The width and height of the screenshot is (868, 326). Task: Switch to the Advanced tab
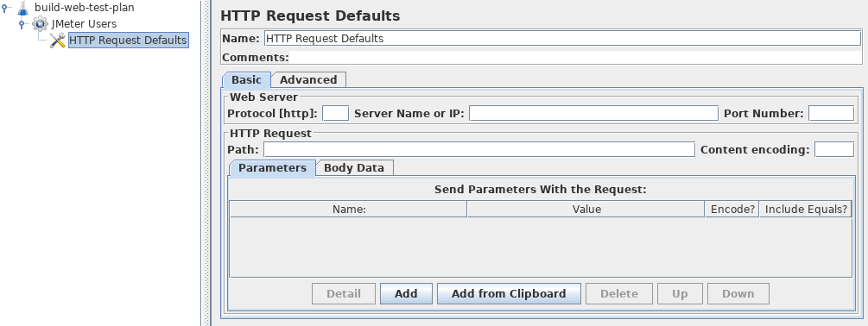click(x=308, y=79)
